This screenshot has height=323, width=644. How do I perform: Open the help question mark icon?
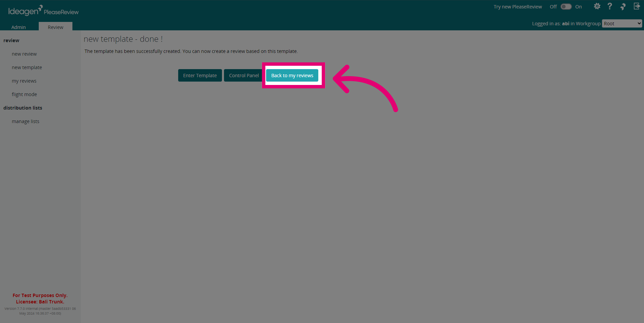(x=610, y=6)
